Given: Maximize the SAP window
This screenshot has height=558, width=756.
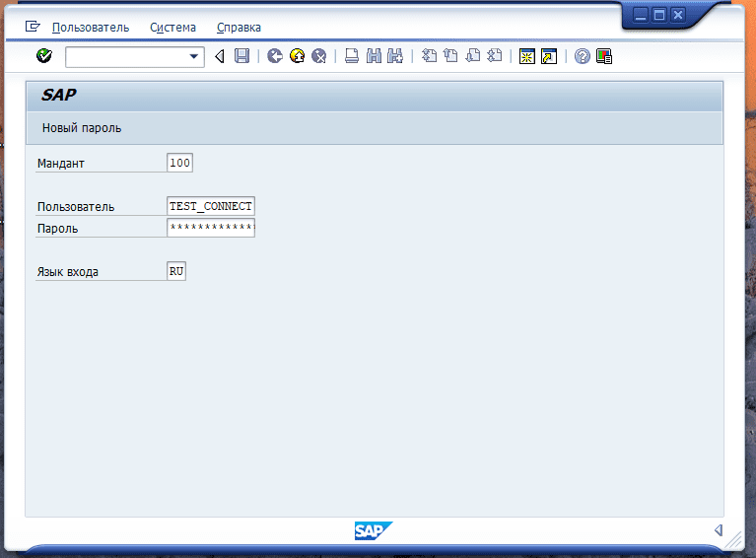Looking at the screenshot, I should (659, 16).
